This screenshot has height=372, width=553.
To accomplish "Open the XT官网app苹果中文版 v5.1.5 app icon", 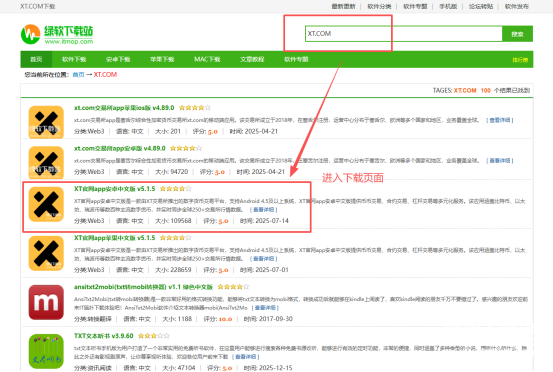I will point(46,253).
